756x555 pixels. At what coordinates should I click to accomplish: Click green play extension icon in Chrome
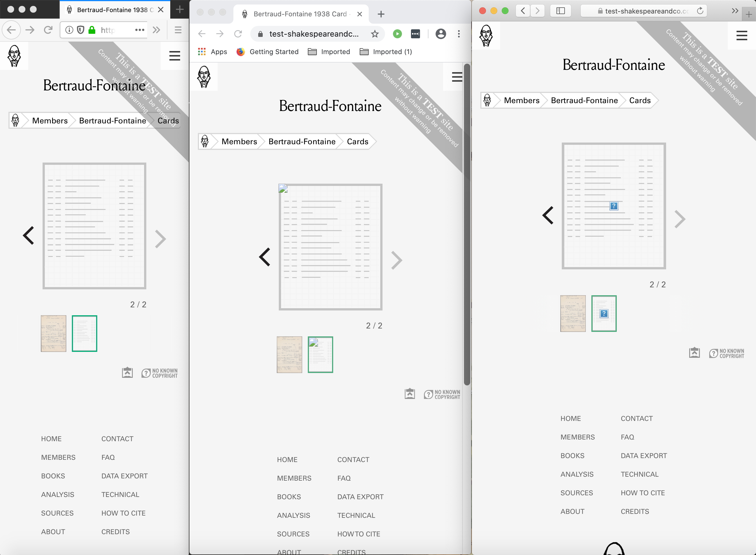click(397, 34)
